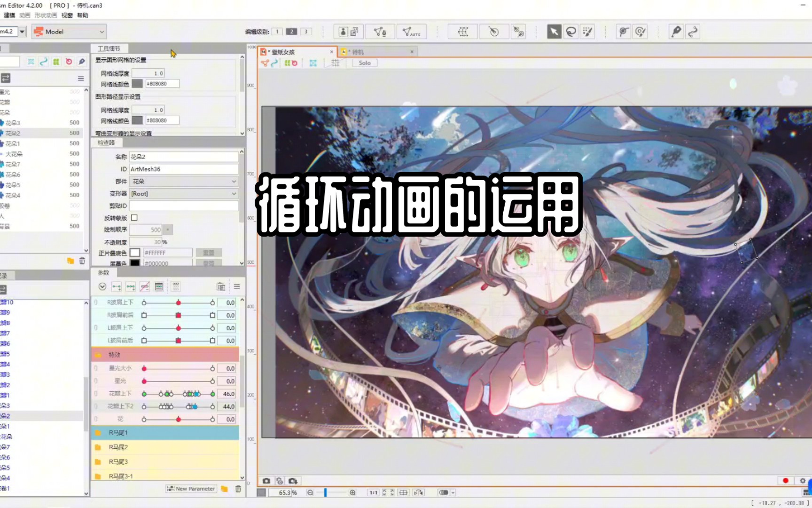Select the Arrow selection tool

[554, 32]
